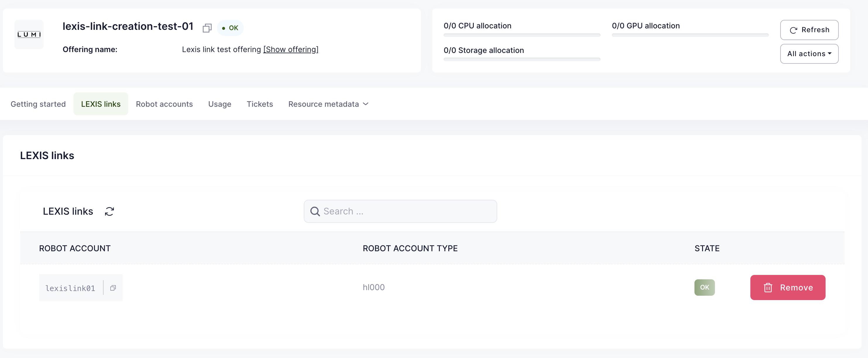Click the Resource metadata chevron arrow
868x358 pixels.
[366, 104]
